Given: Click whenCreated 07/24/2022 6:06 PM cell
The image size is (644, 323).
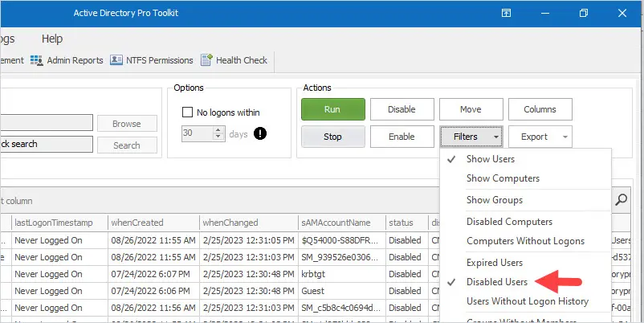Looking at the screenshot, I should 153,291.
